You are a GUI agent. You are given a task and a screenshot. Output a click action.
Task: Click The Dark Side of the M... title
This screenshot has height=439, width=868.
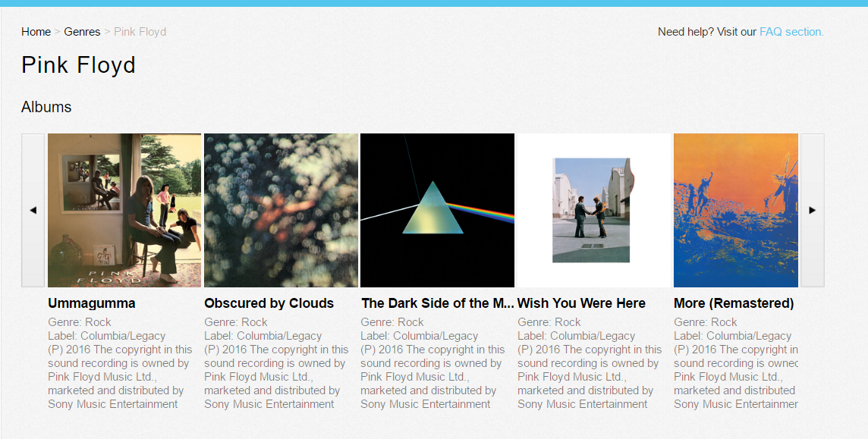[438, 303]
